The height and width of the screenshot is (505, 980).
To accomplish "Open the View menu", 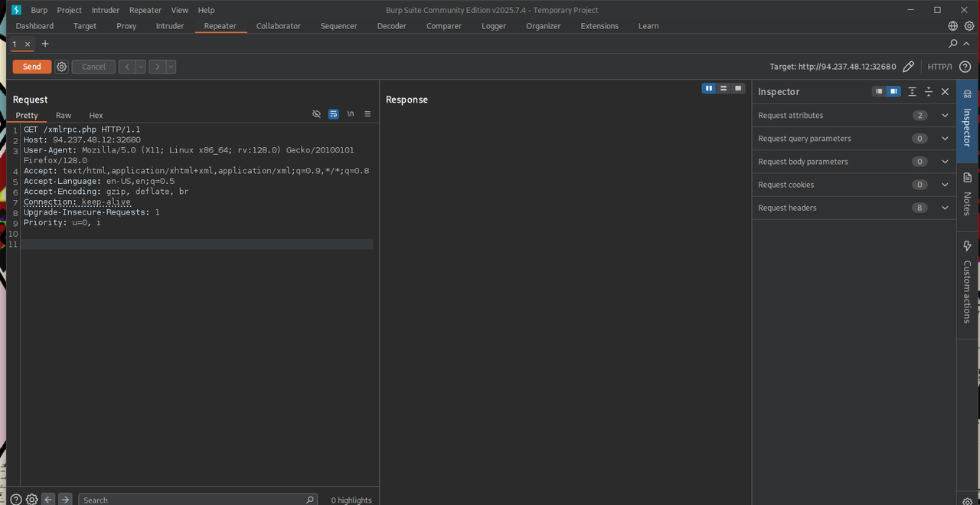I will 180,10.
